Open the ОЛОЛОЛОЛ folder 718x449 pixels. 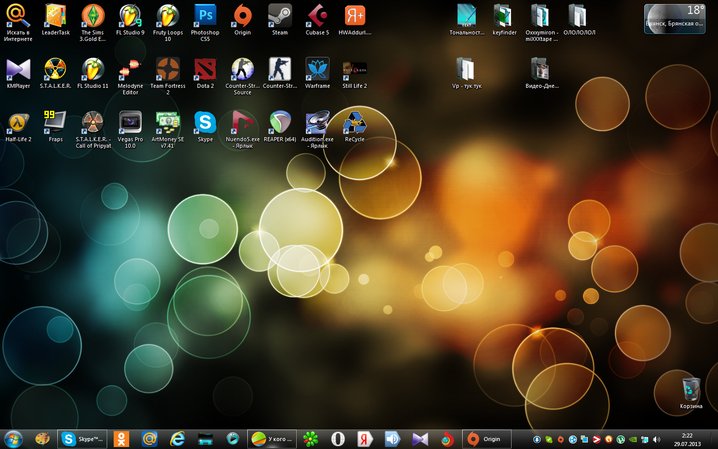pos(579,20)
